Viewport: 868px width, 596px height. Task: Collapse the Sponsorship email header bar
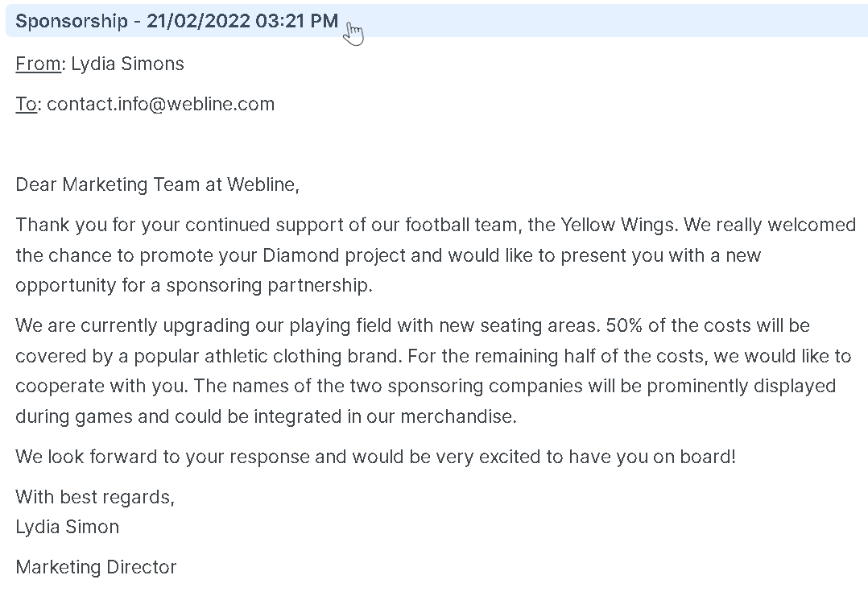tap(436, 20)
